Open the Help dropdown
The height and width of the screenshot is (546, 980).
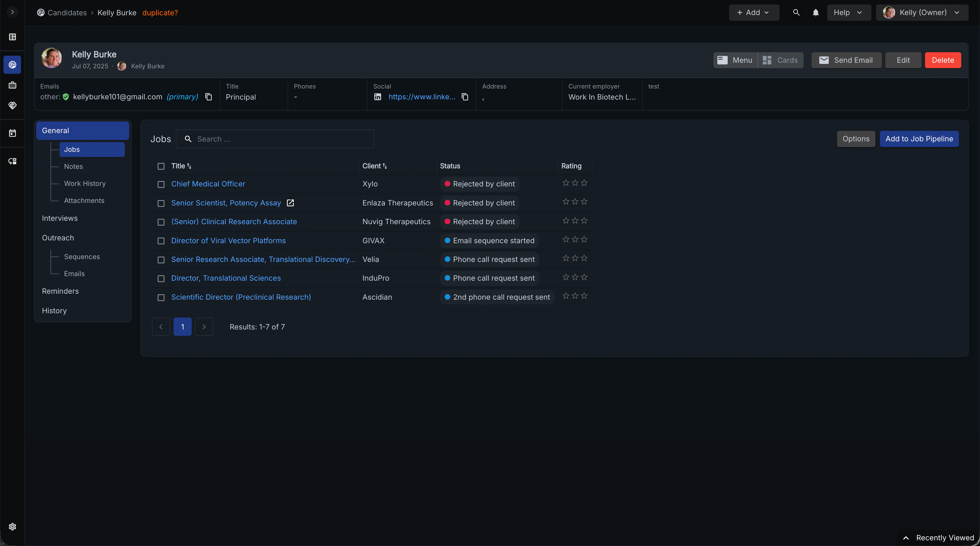849,12
